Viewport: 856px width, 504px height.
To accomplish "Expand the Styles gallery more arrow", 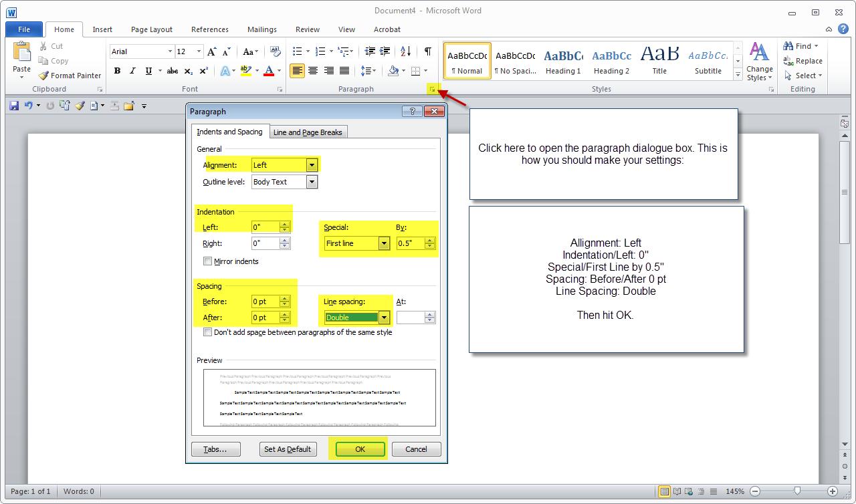I will [x=738, y=74].
